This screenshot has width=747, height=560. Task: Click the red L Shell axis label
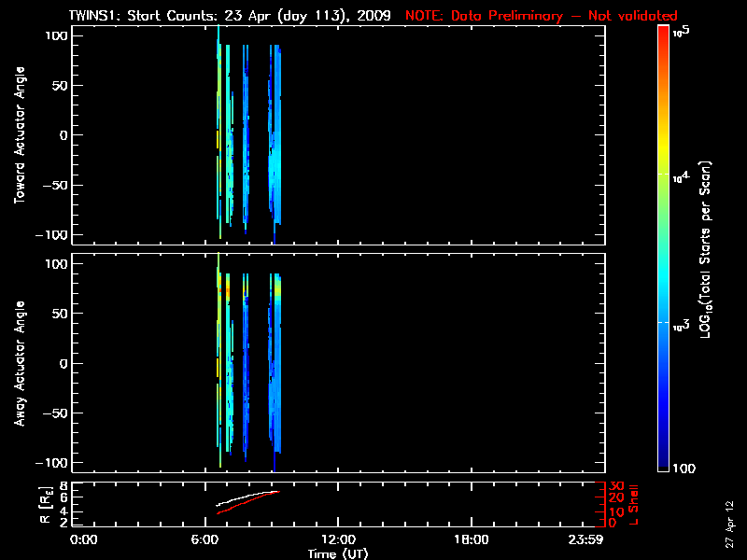pyautogui.click(x=635, y=504)
